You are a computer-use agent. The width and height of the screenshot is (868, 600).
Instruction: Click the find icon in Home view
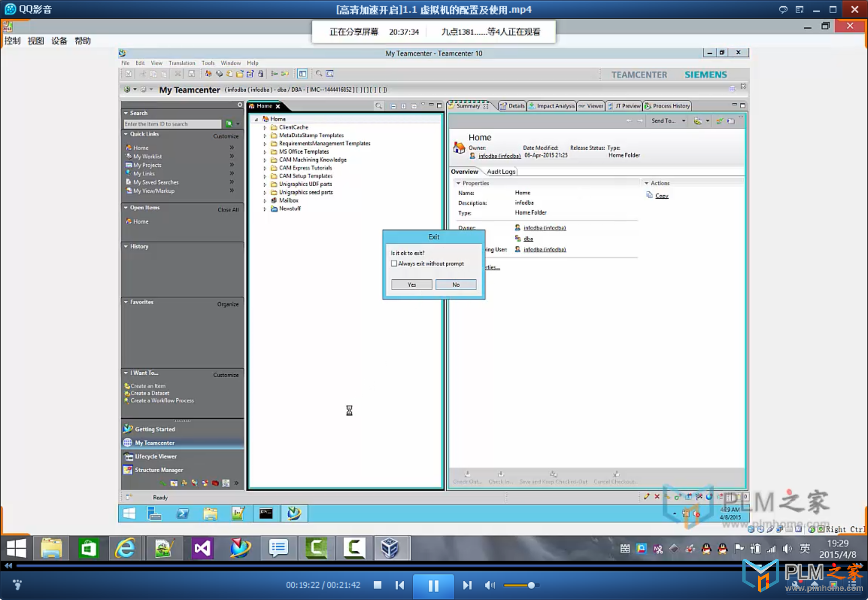[379, 106]
